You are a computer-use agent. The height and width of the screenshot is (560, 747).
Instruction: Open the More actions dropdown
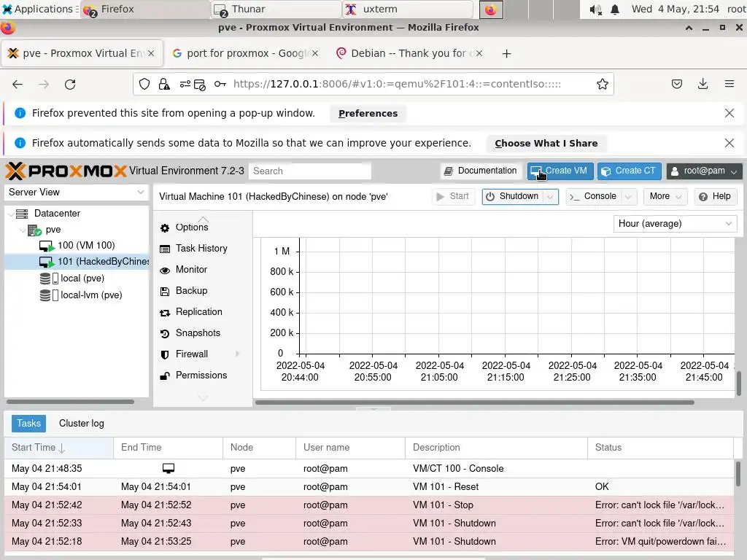tap(665, 196)
